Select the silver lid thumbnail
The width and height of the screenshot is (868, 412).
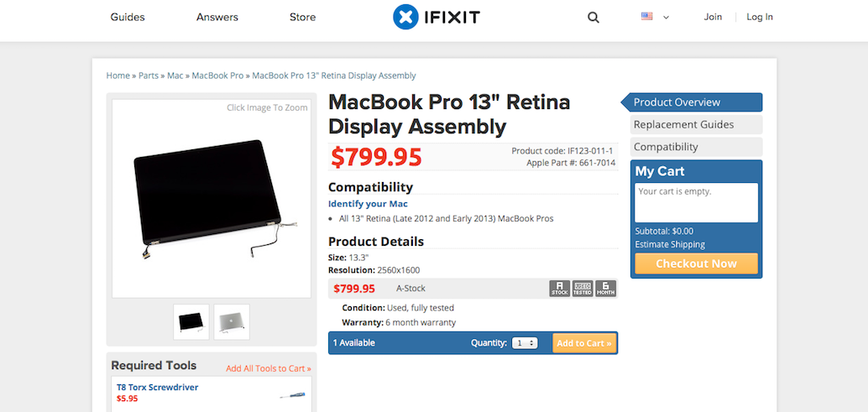pyautogui.click(x=232, y=321)
